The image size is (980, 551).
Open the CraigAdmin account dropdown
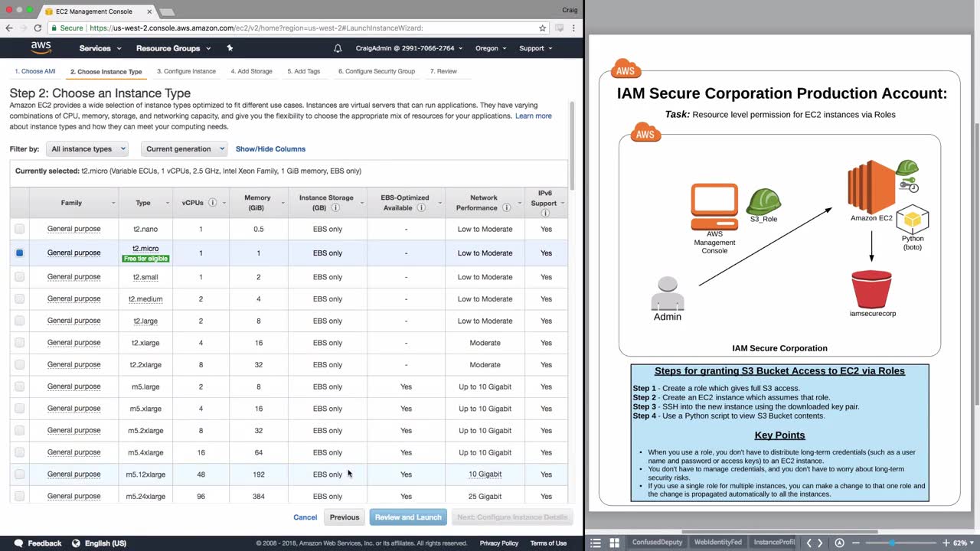410,48
